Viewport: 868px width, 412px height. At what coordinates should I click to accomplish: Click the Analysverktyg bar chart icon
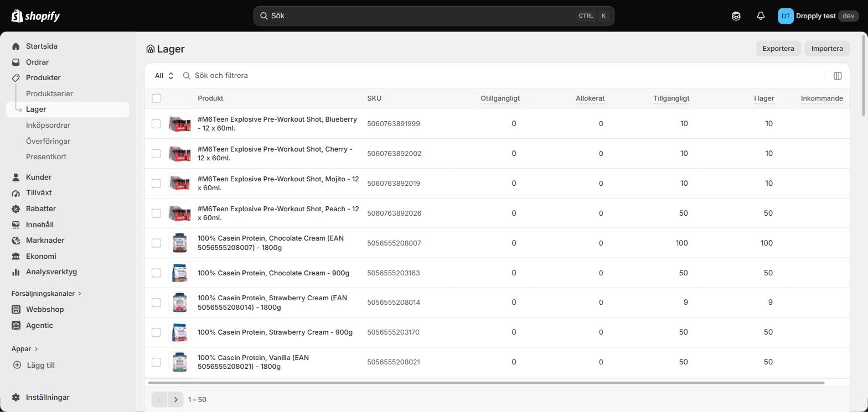coord(16,272)
